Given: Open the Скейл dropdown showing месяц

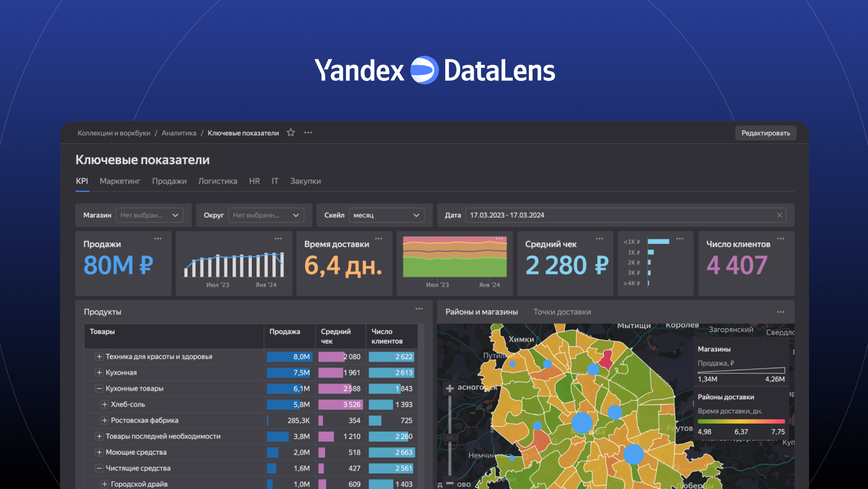Looking at the screenshot, I should pos(386,215).
